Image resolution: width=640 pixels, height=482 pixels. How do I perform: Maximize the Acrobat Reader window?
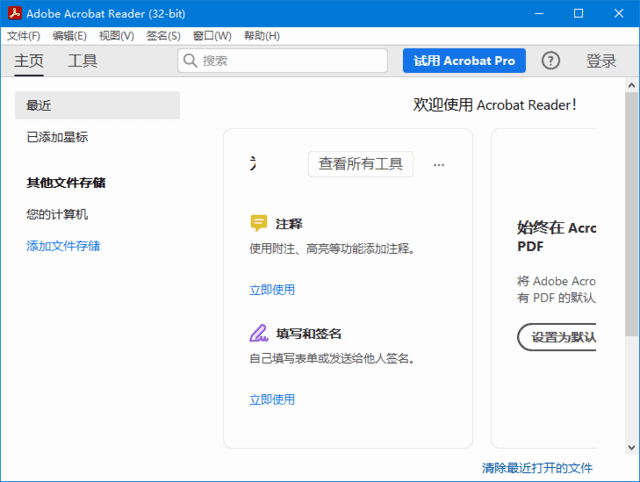pos(578,13)
